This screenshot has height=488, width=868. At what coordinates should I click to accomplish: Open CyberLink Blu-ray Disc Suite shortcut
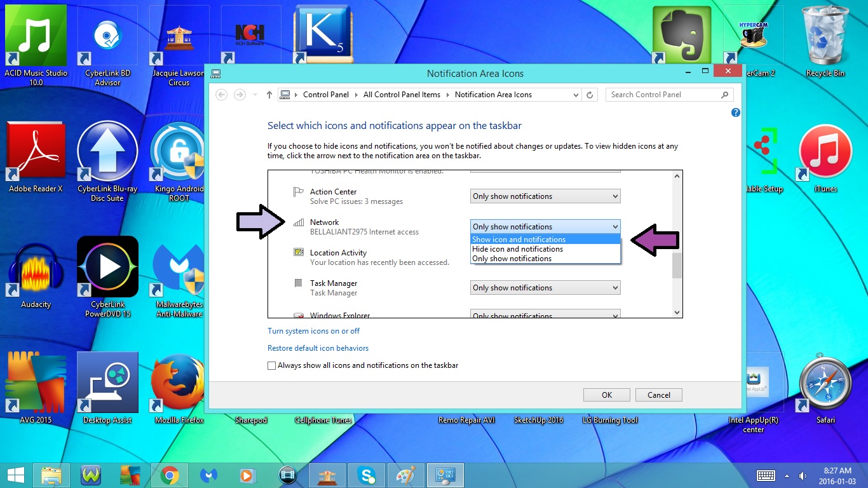pos(107,161)
